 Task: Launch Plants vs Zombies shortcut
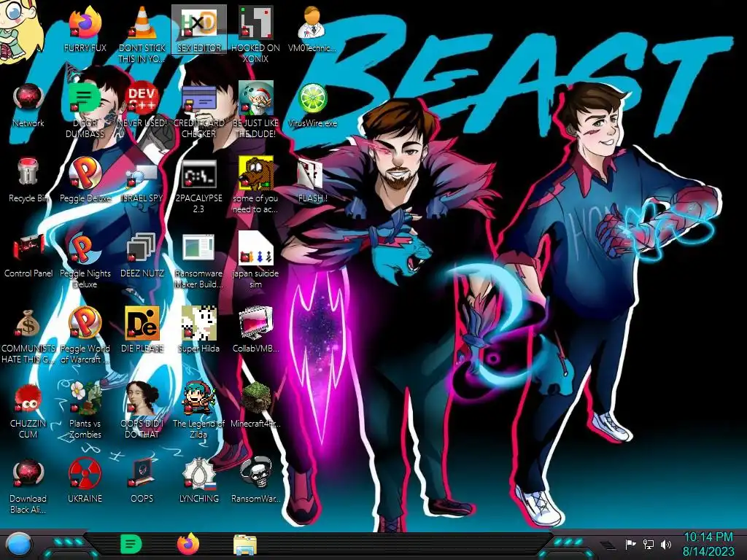coord(85,397)
